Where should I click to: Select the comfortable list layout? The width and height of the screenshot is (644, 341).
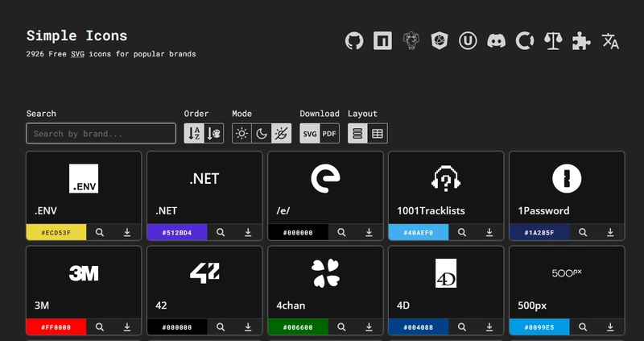357,133
